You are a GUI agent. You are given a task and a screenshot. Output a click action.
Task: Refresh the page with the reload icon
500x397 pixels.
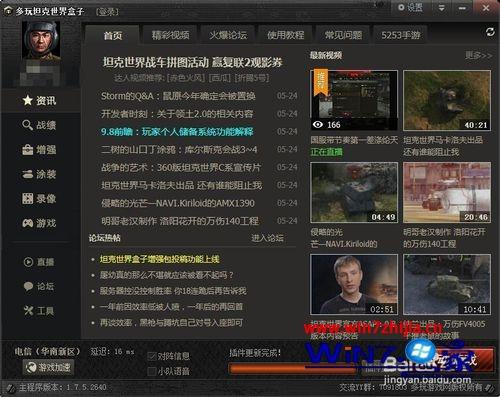(x=490, y=32)
